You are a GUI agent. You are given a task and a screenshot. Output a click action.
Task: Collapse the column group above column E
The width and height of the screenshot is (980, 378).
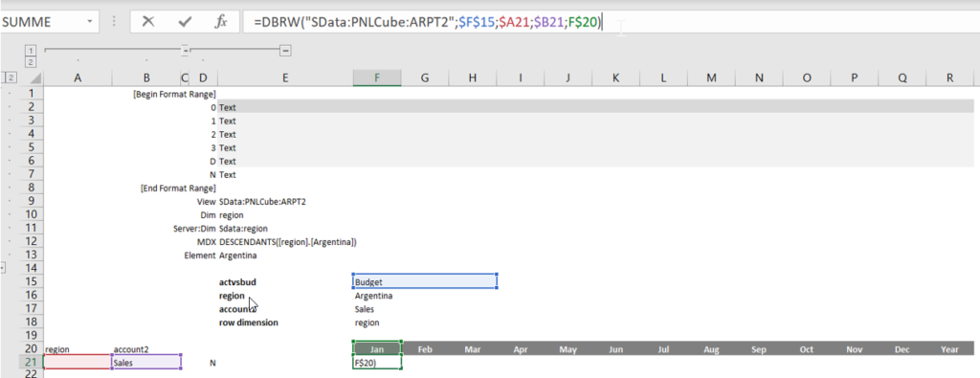285,50
